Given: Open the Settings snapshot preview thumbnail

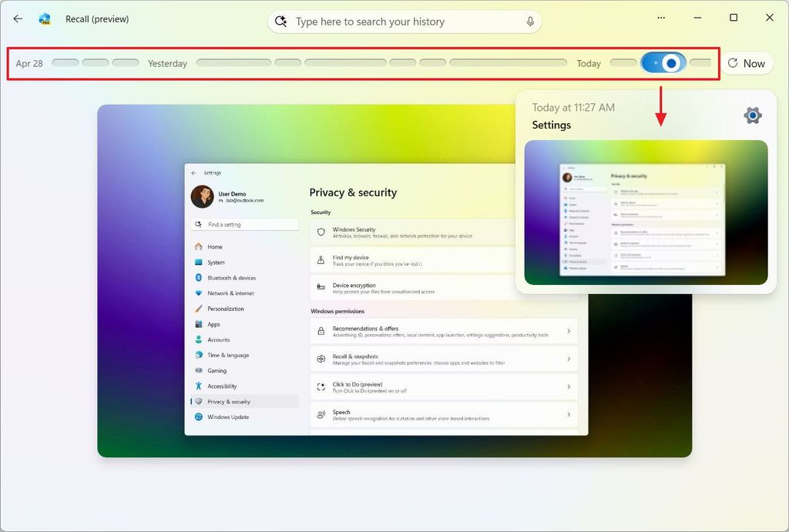Looking at the screenshot, I should [646, 212].
